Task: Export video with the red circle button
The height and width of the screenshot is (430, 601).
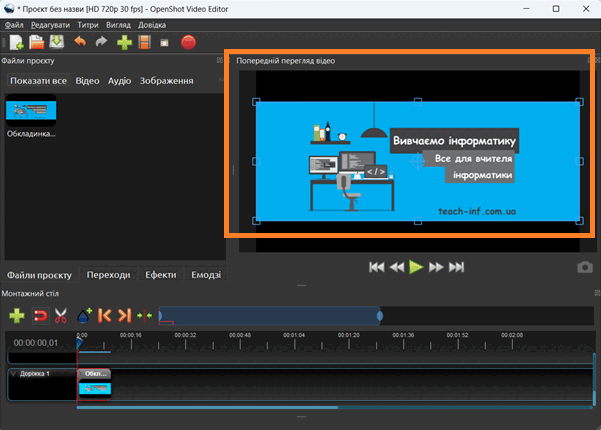Action: [188, 42]
